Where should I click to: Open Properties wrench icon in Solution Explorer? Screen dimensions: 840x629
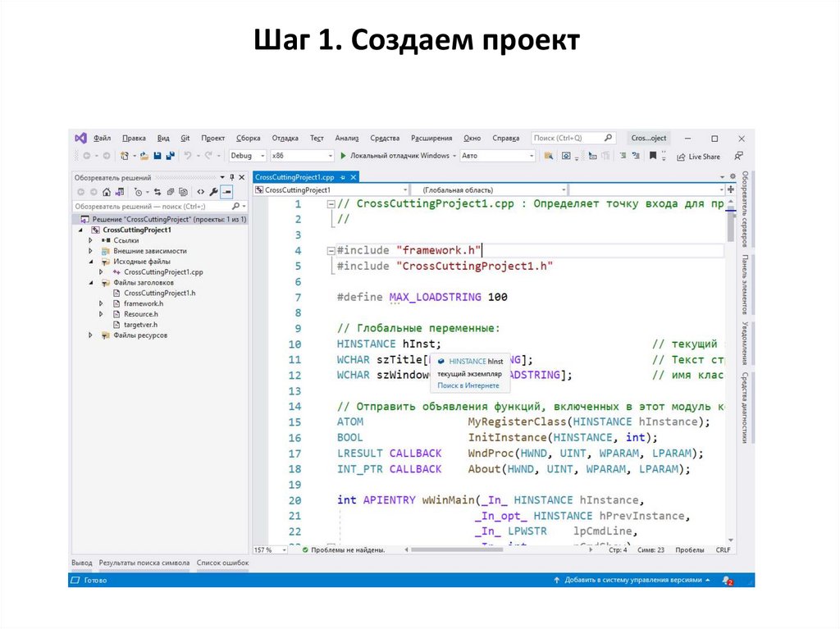click(213, 192)
